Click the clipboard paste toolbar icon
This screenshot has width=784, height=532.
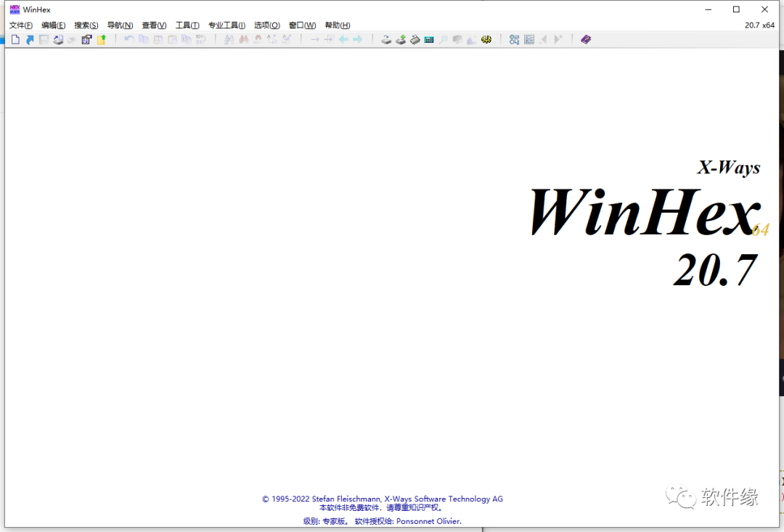(x=173, y=39)
